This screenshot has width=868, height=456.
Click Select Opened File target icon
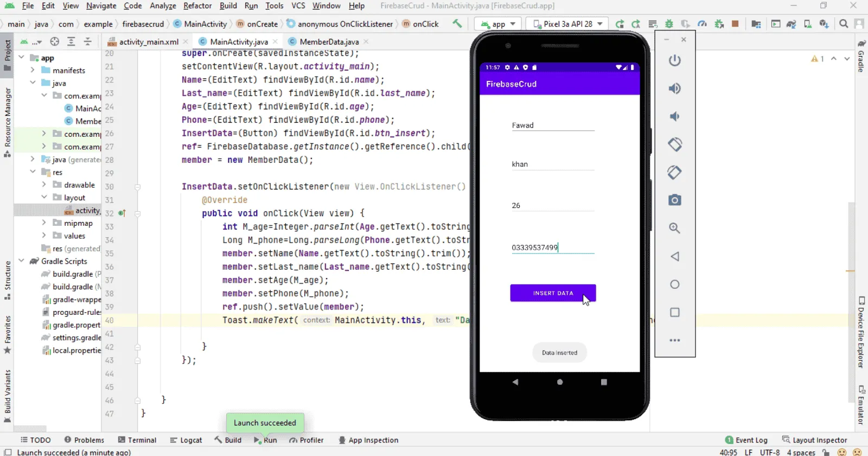[54, 42]
